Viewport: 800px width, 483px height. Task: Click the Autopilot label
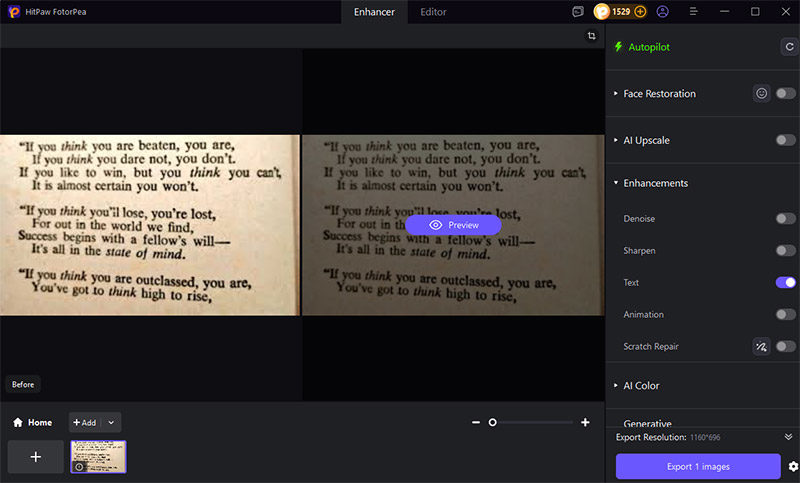649,47
